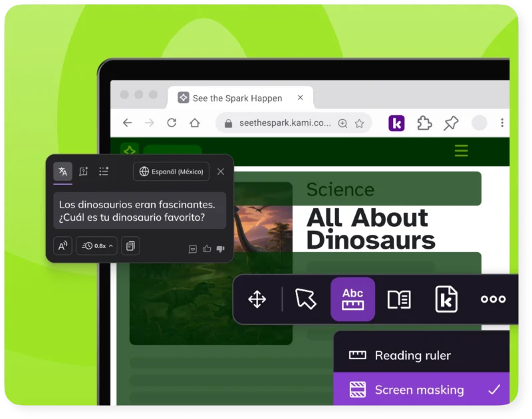Open the browser profile avatar
Screen dimensions: 532x419
coord(479,123)
